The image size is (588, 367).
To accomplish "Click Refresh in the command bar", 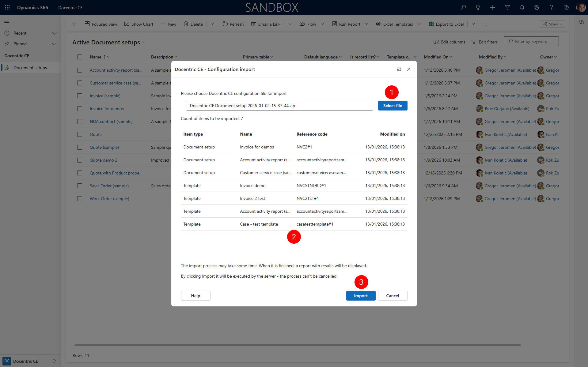I will 233,24.
